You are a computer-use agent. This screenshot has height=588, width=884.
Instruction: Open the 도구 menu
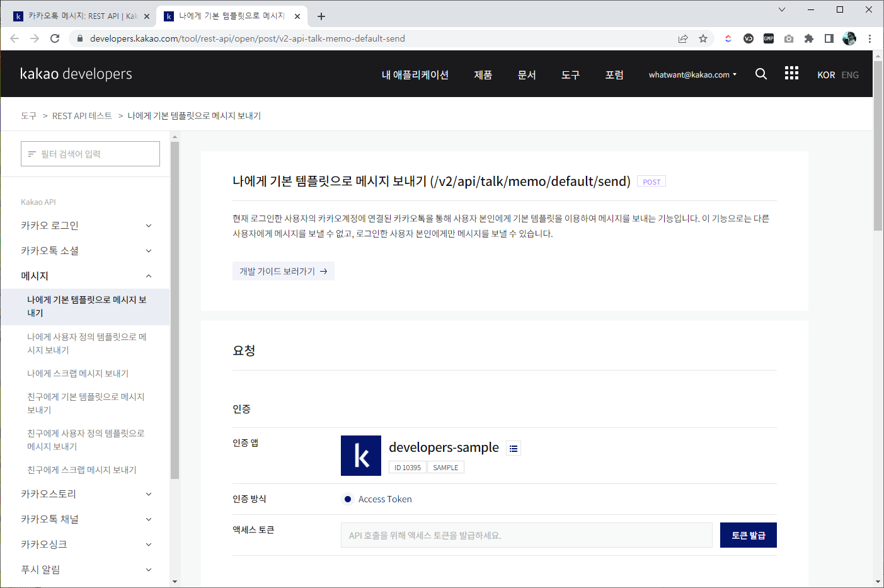point(571,74)
